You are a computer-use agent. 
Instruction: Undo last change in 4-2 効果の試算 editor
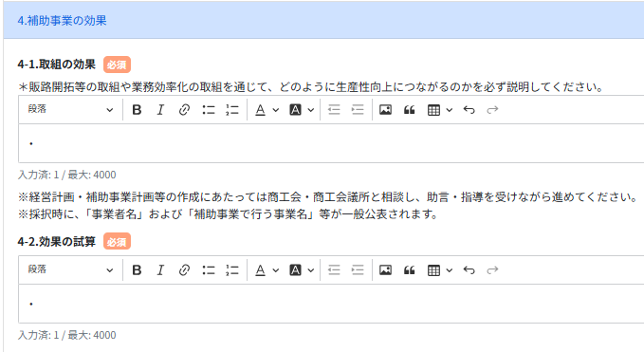[x=469, y=269]
